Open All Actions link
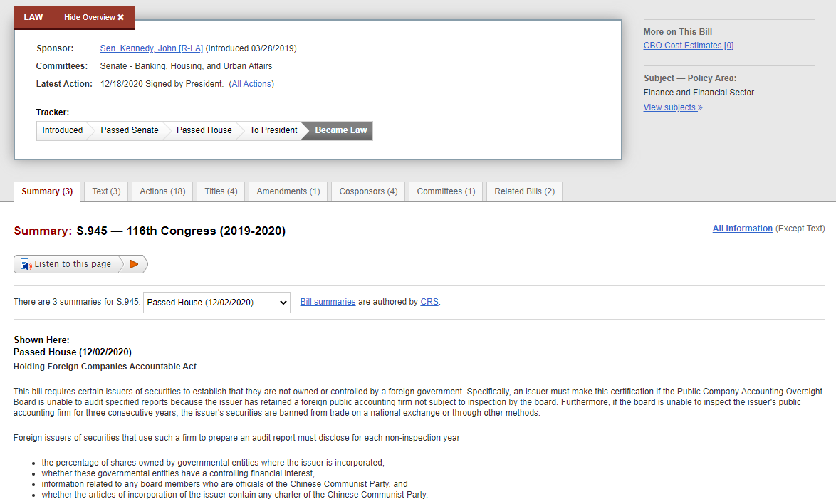This screenshot has height=504, width=836. pos(251,84)
